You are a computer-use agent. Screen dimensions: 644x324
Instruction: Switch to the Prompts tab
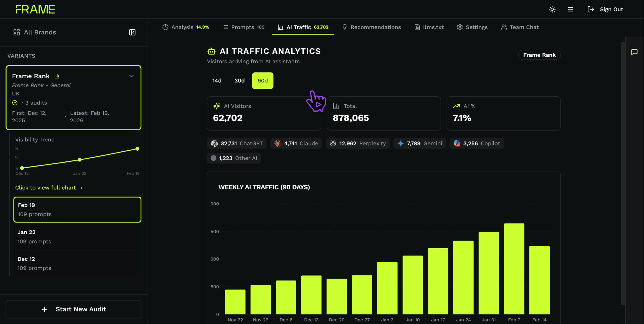pyautogui.click(x=243, y=27)
